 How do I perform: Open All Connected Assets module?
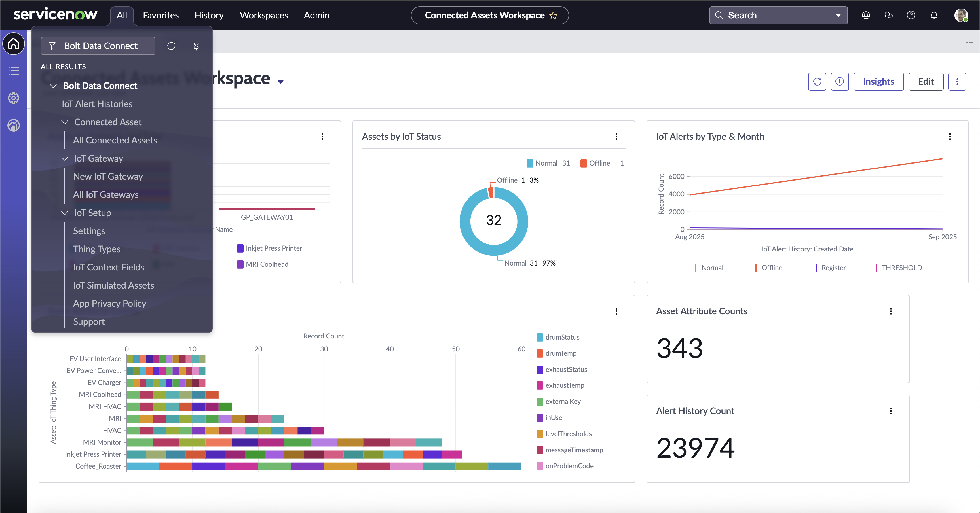[x=115, y=140]
